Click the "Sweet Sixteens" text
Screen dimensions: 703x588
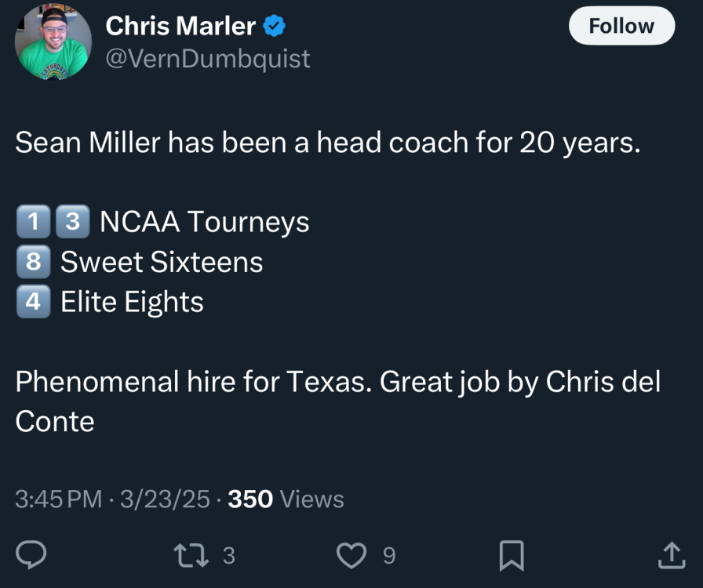pos(162,262)
